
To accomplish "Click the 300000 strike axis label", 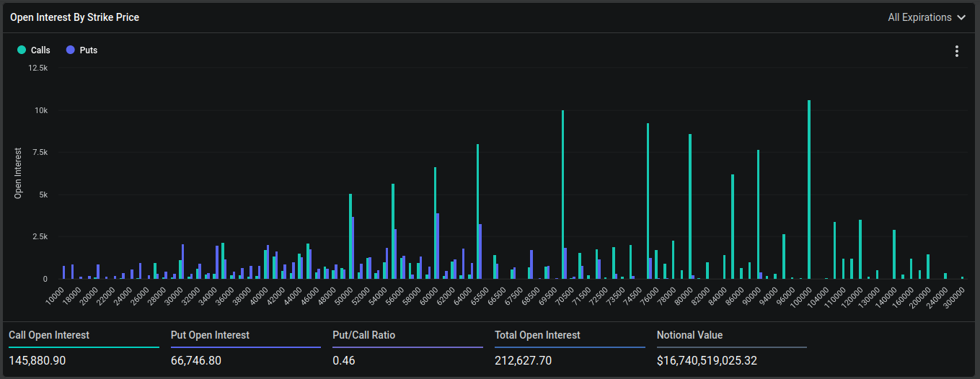I will click(953, 295).
